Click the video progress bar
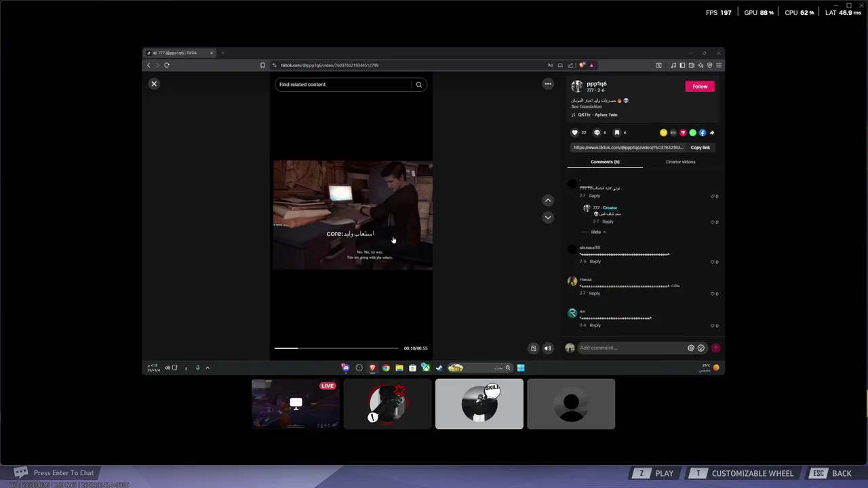 pos(336,348)
